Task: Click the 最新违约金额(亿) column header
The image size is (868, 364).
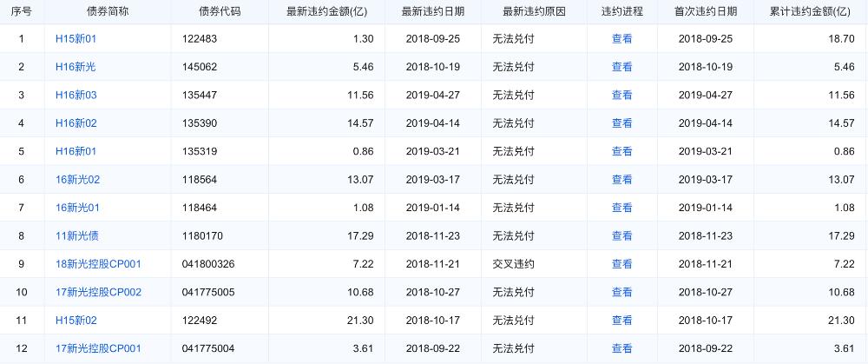Action: pyautogui.click(x=326, y=11)
